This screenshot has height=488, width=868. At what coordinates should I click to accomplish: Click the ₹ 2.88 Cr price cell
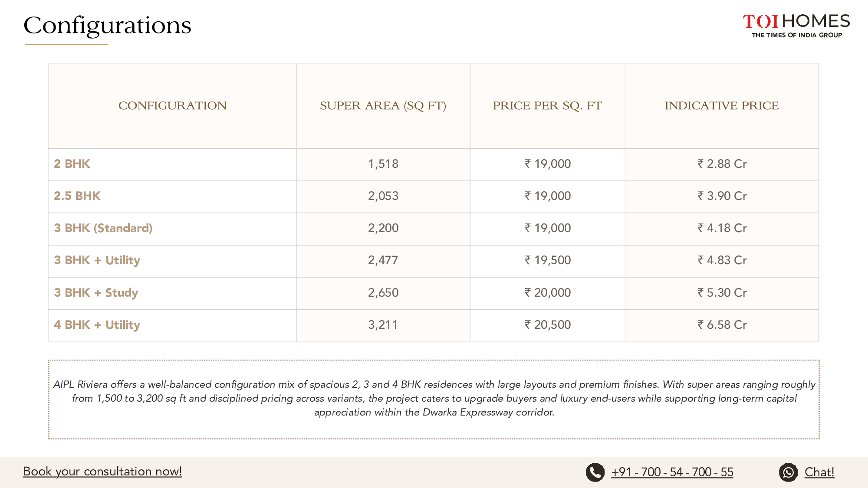click(x=722, y=164)
